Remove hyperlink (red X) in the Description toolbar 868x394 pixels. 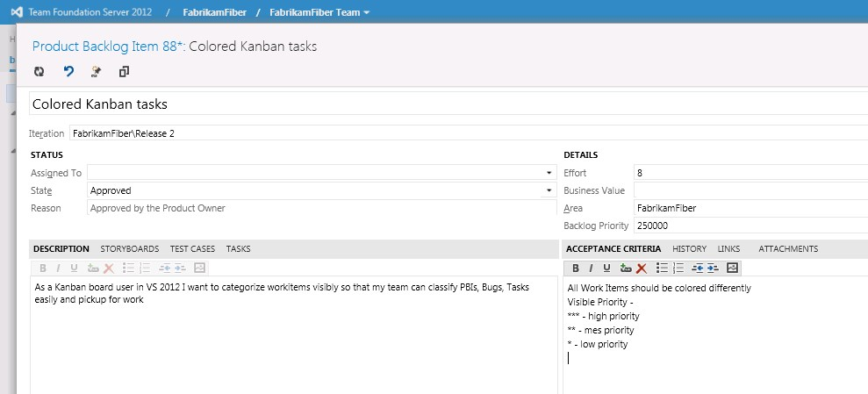[109, 269]
